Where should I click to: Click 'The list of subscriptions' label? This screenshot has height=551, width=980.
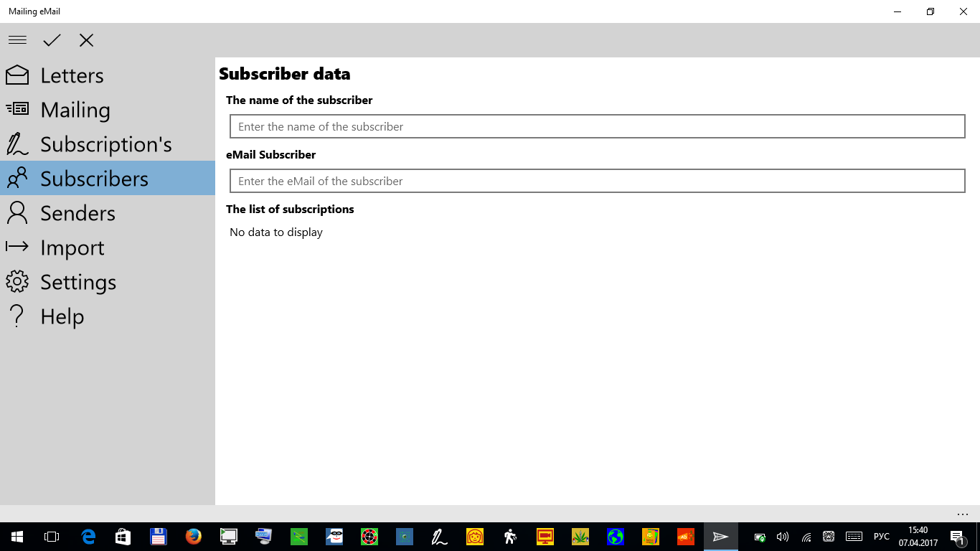click(x=290, y=209)
